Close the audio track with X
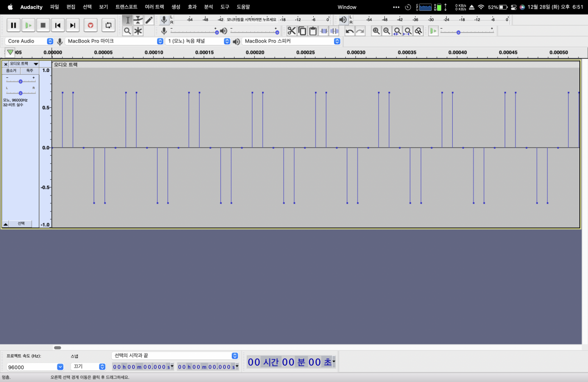588x382 pixels. point(6,64)
